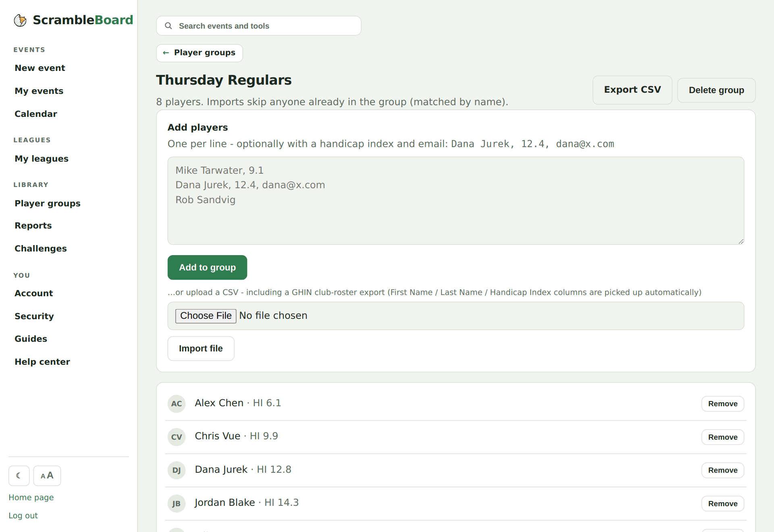Toggle dark mode moon icon
Image resolution: width=774 pixels, height=532 pixels.
click(x=19, y=476)
